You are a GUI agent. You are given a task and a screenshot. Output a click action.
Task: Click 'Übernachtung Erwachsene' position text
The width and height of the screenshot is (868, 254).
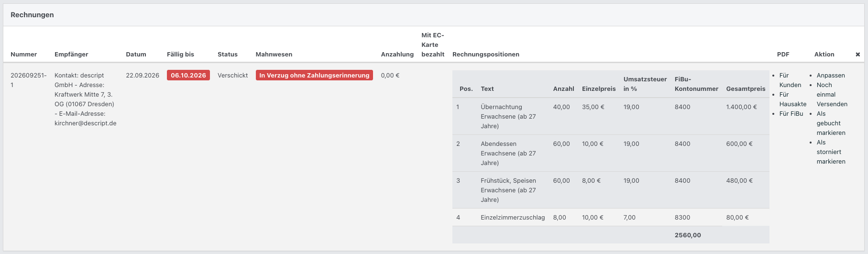tap(508, 117)
